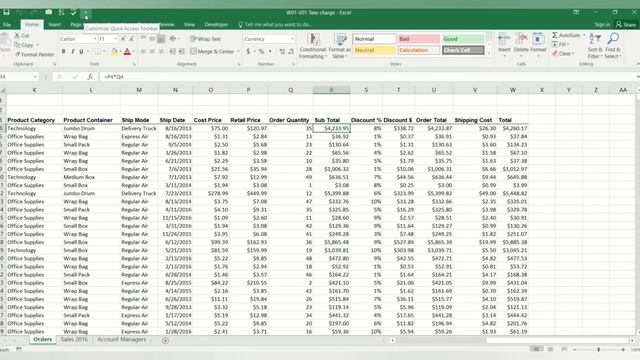The height and width of the screenshot is (360, 640).
Task: Decrease Decimal places
Action: 291,51
